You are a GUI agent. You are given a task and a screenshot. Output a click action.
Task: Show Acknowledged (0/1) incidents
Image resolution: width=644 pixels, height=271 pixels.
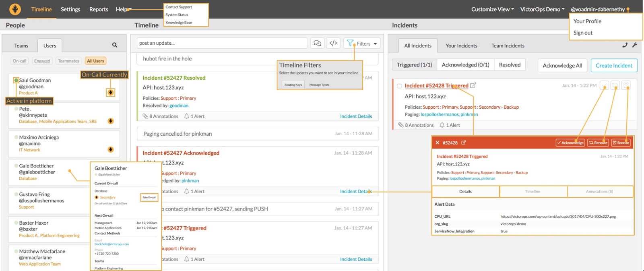point(466,65)
